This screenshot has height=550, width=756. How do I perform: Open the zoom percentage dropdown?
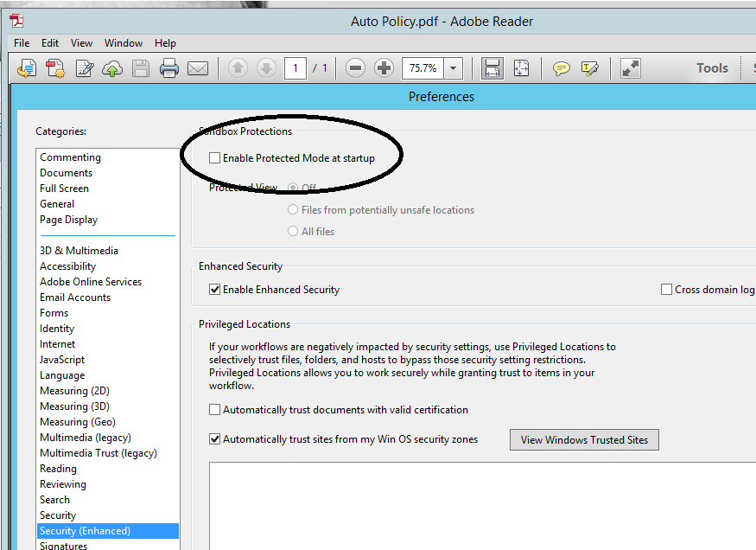(x=454, y=68)
